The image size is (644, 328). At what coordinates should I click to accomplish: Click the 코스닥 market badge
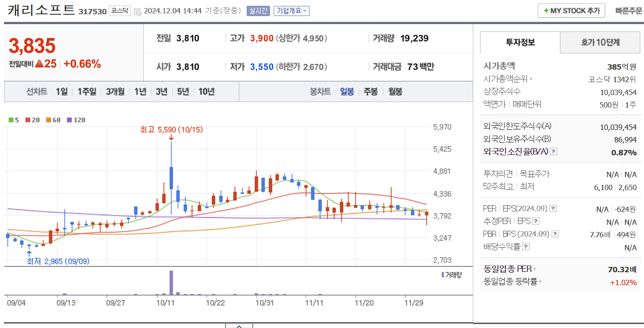(120, 11)
